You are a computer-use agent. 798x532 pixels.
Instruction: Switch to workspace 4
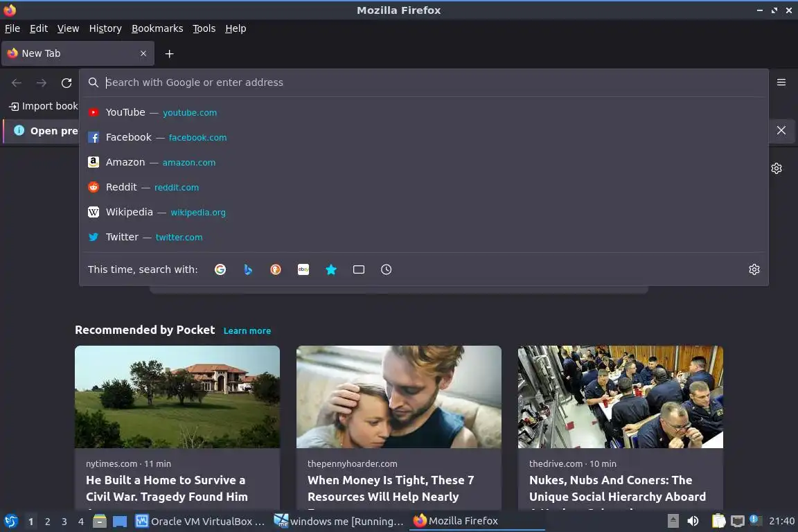tap(81, 522)
